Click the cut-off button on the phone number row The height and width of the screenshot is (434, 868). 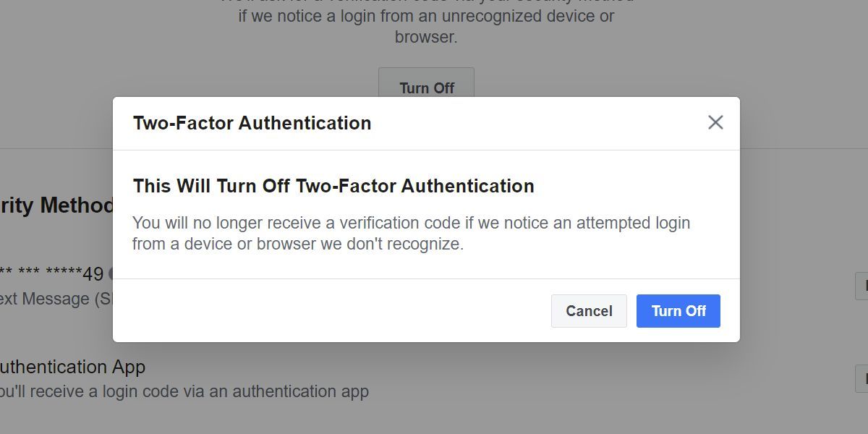click(861, 286)
